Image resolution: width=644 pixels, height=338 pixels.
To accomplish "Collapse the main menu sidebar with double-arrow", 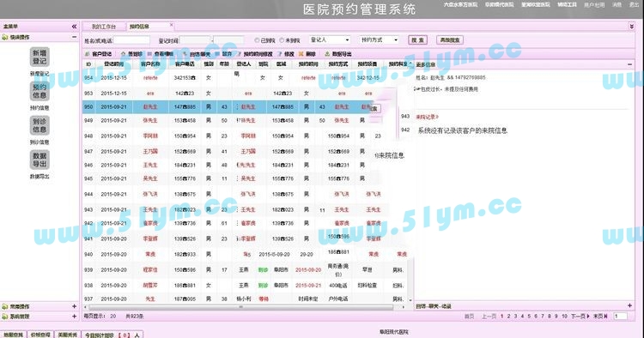I will (74, 27).
